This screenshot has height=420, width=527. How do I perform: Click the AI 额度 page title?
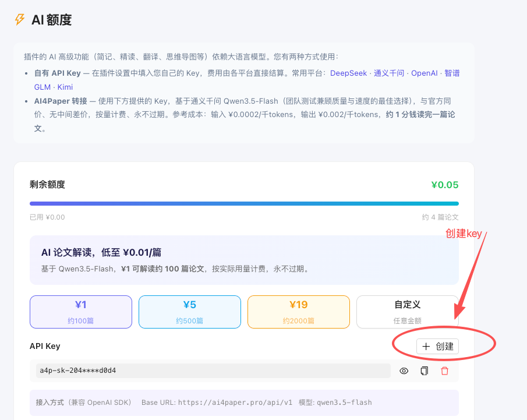point(51,20)
